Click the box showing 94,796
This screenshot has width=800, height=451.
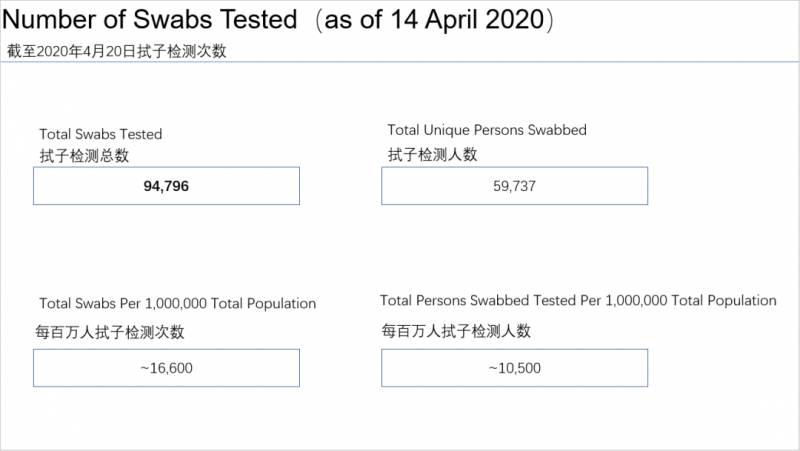(166, 186)
